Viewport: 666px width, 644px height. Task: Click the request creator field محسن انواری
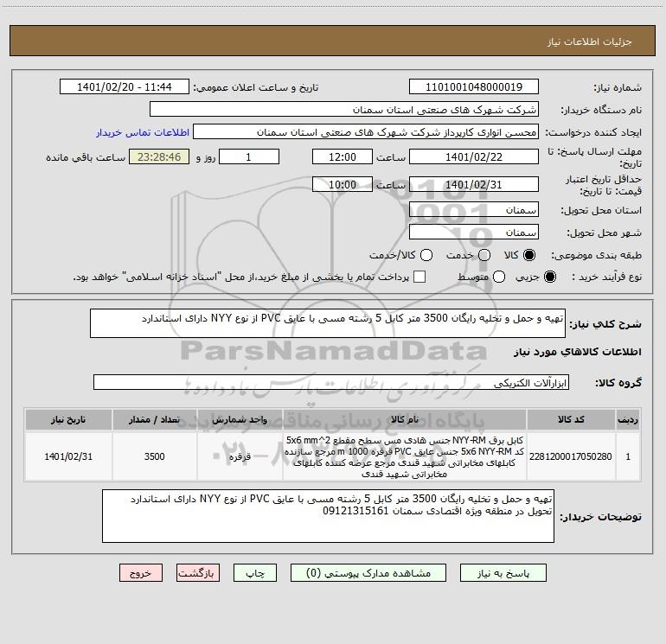coord(366,132)
